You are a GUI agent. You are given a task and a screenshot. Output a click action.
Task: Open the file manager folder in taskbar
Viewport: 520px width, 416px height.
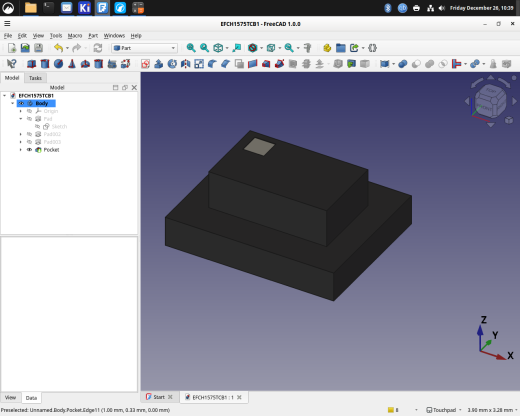pos(31,8)
